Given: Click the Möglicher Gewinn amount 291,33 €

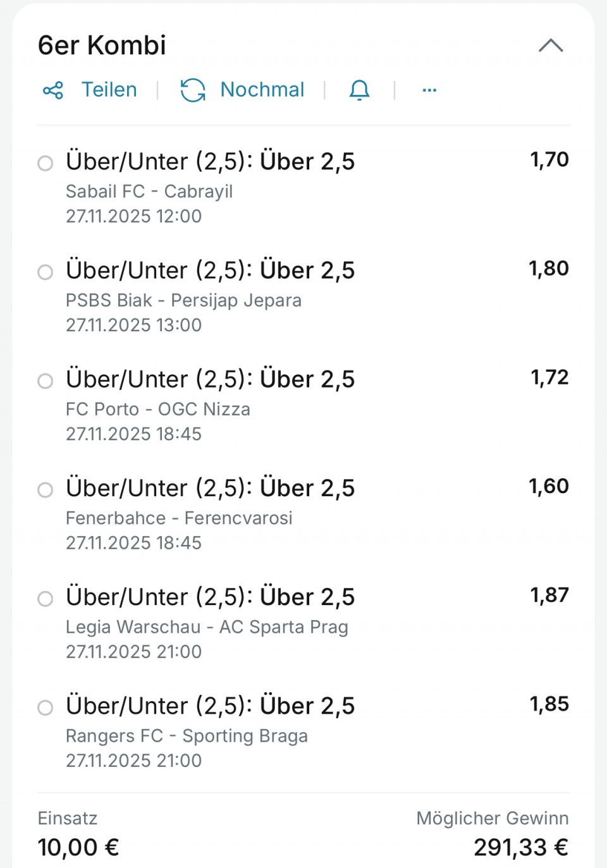Looking at the screenshot, I should [520, 847].
